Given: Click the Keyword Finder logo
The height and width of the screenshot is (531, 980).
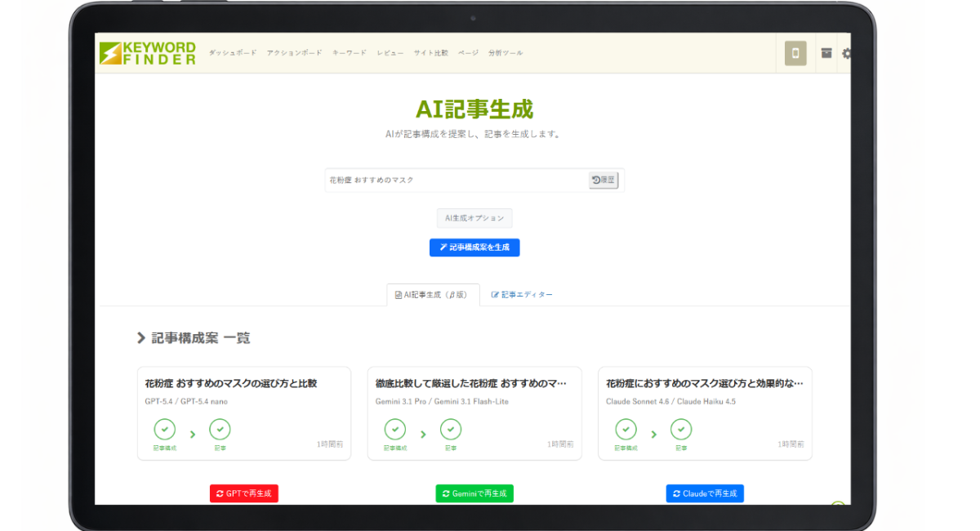Looking at the screenshot, I should [x=148, y=53].
